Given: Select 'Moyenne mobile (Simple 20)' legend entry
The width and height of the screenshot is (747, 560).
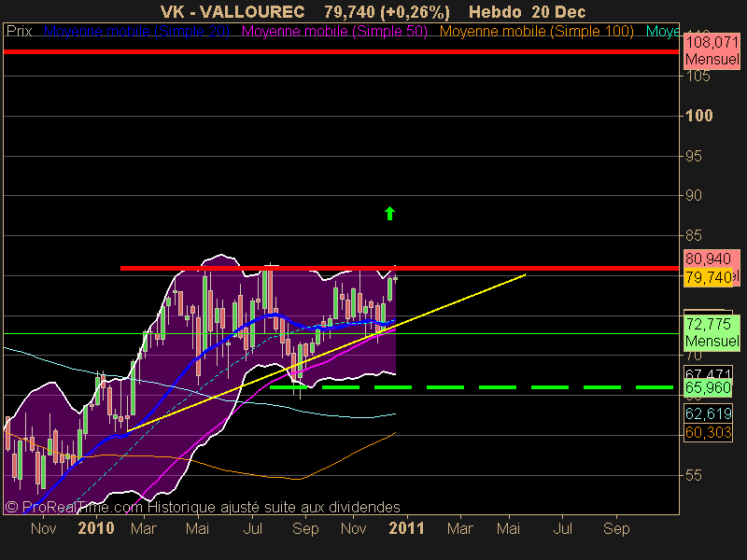Looking at the screenshot, I should (136, 32).
